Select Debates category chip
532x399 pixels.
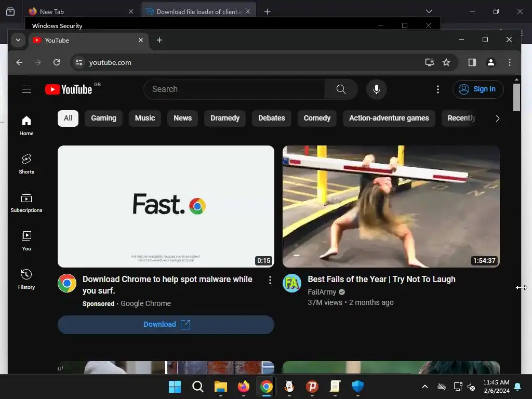tap(271, 118)
